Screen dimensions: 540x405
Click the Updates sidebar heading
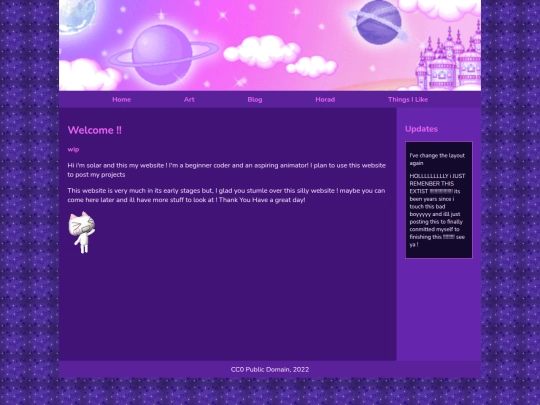[x=422, y=129]
